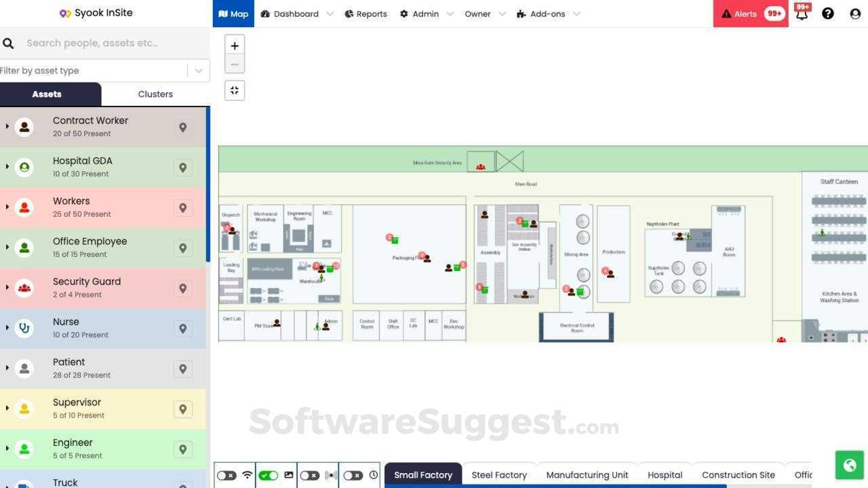Image resolution: width=868 pixels, height=488 pixels.
Task: Click the fit-to-screen map control
Action: pos(234,89)
